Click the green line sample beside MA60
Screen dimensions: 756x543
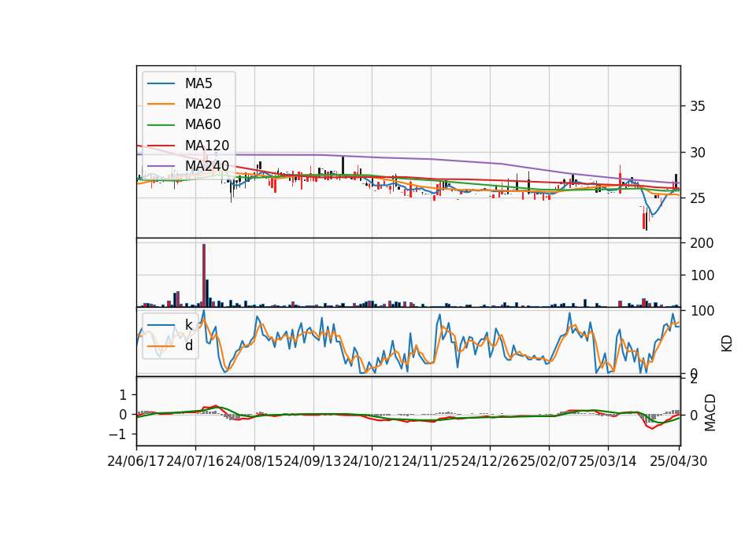161,125
